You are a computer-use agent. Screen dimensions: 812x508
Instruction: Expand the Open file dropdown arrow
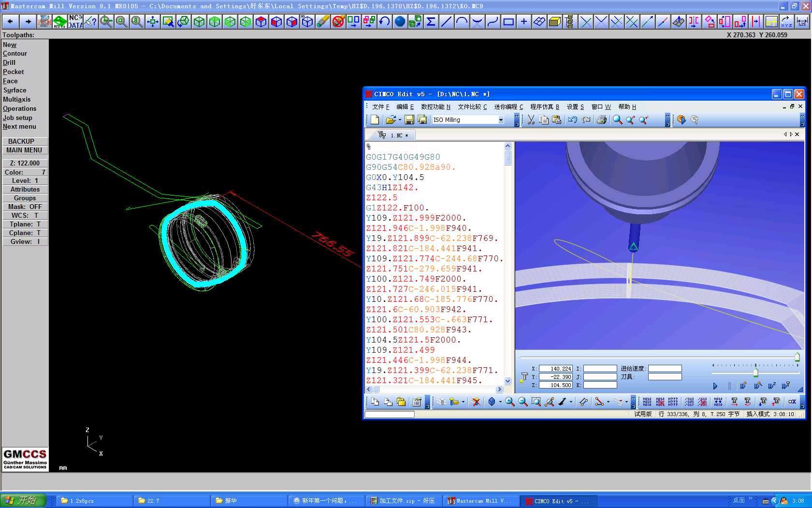(x=400, y=120)
